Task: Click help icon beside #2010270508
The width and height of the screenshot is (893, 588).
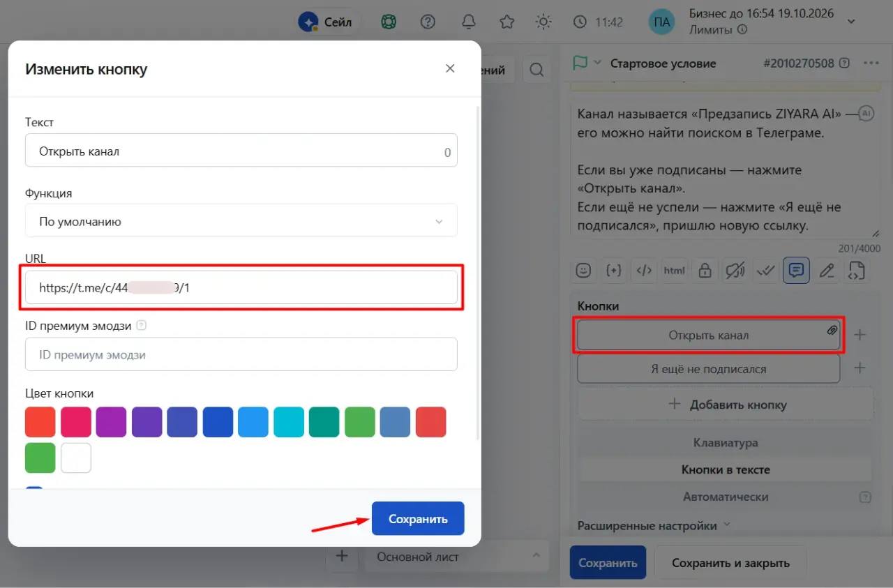Action: point(845,63)
